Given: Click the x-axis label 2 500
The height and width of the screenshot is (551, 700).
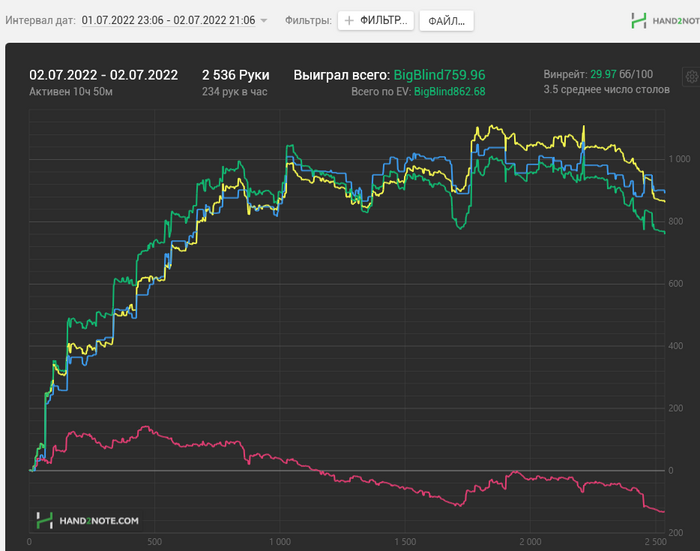Looking at the screenshot, I should (x=656, y=542).
